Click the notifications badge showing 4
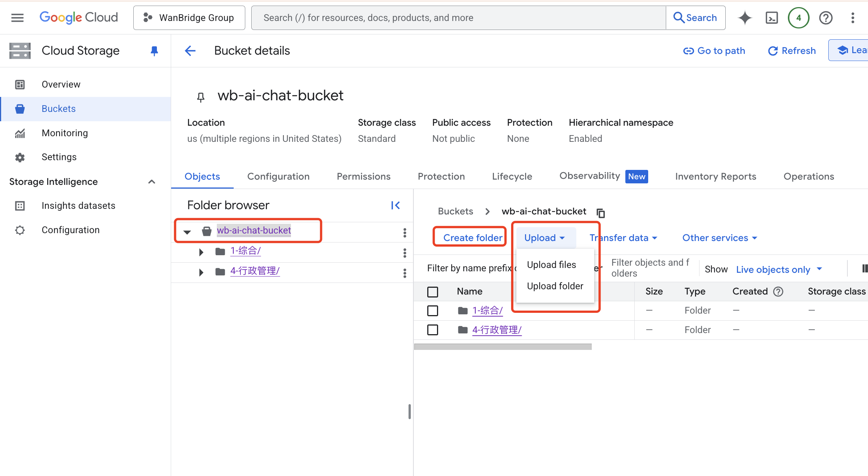Image resolution: width=868 pixels, height=476 pixels. (x=798, y=18)
